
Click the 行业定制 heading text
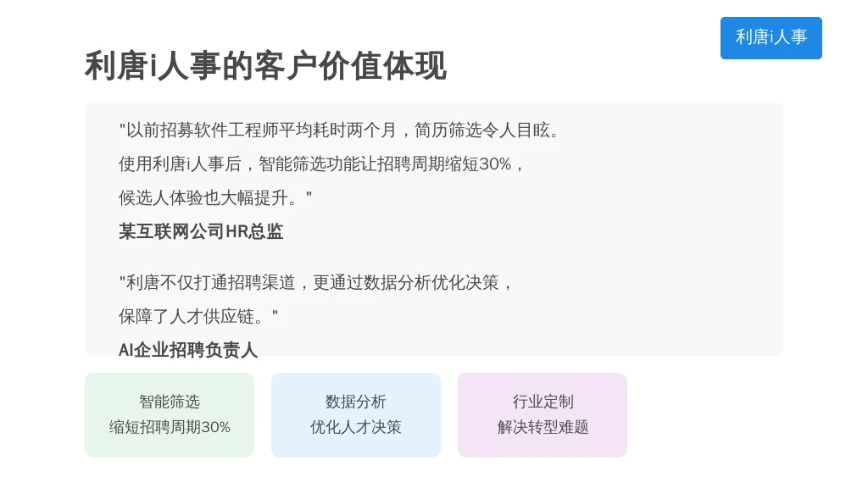(x=542, y=402)
